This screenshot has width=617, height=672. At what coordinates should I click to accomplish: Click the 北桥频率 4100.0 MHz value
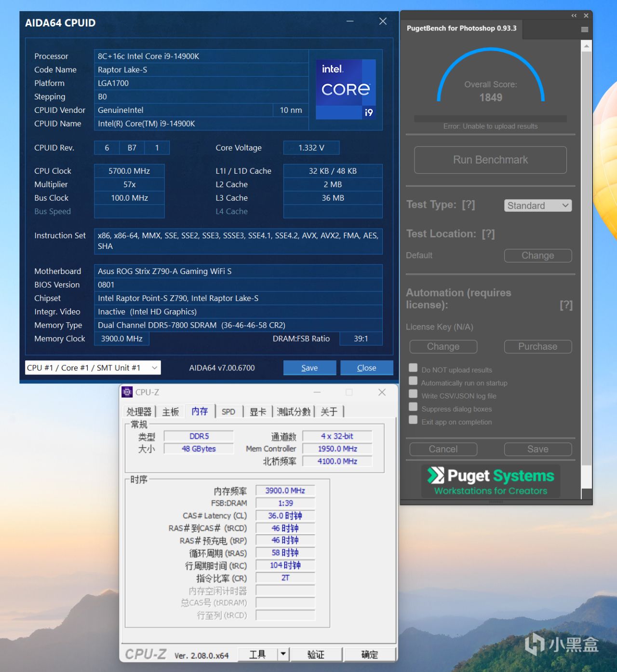tap(337, 461)
